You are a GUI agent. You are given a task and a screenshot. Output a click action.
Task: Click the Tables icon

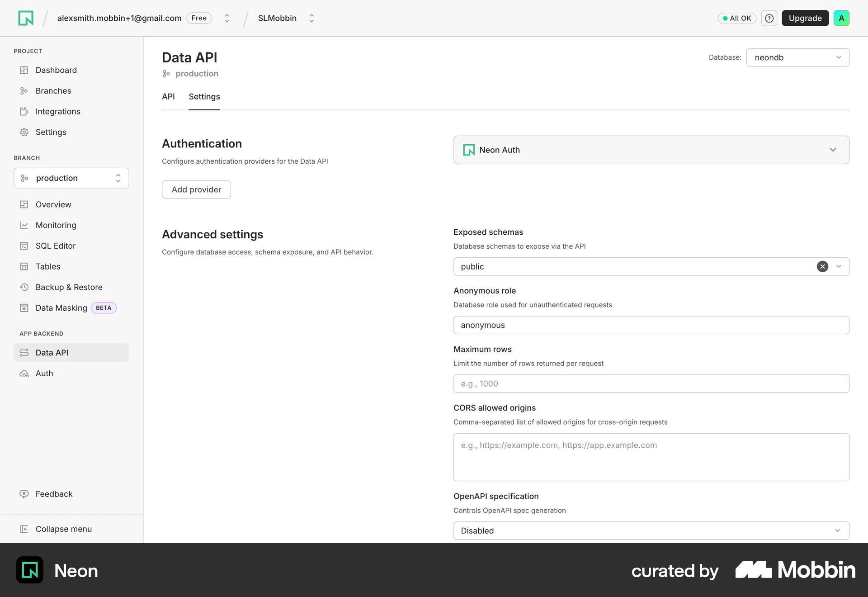(24, 266)
